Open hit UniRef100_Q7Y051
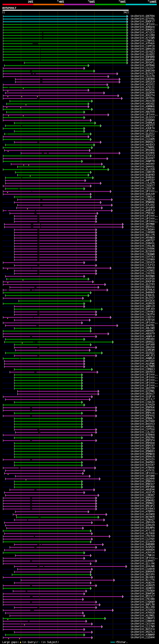The width and height of the screenshot is (159, 644). [143, 19]
